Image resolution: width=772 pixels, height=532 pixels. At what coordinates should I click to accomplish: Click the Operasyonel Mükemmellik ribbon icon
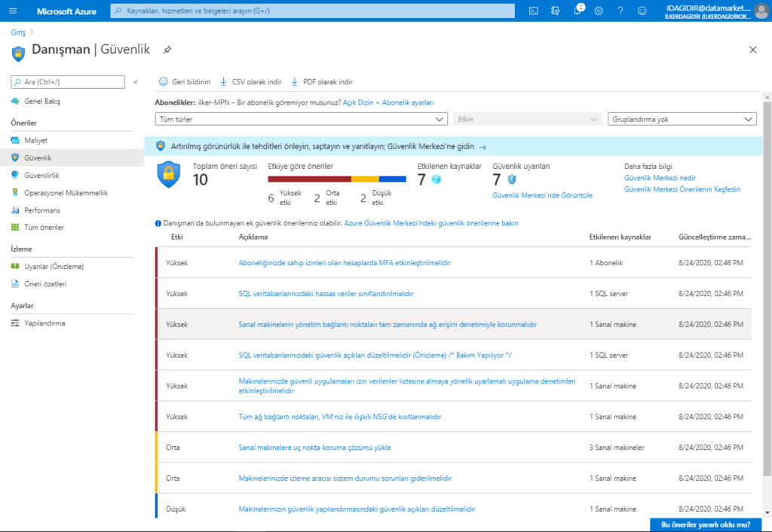click(x=15, y=193)
